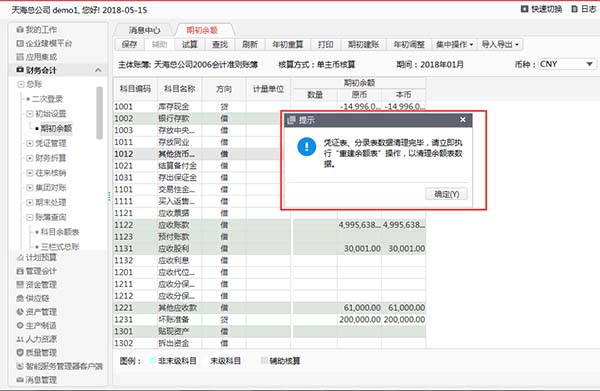Open 计划预算 in the sidebar

[37, 257]
